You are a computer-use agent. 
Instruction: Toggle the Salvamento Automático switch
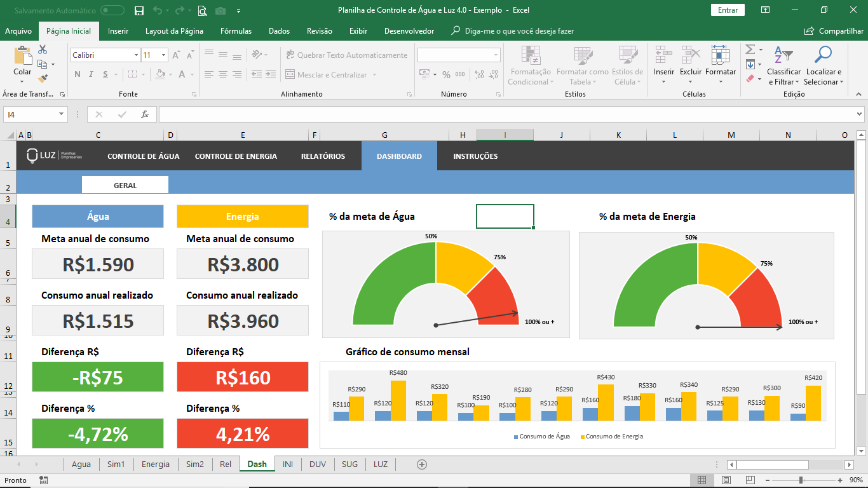pos(112,10)
